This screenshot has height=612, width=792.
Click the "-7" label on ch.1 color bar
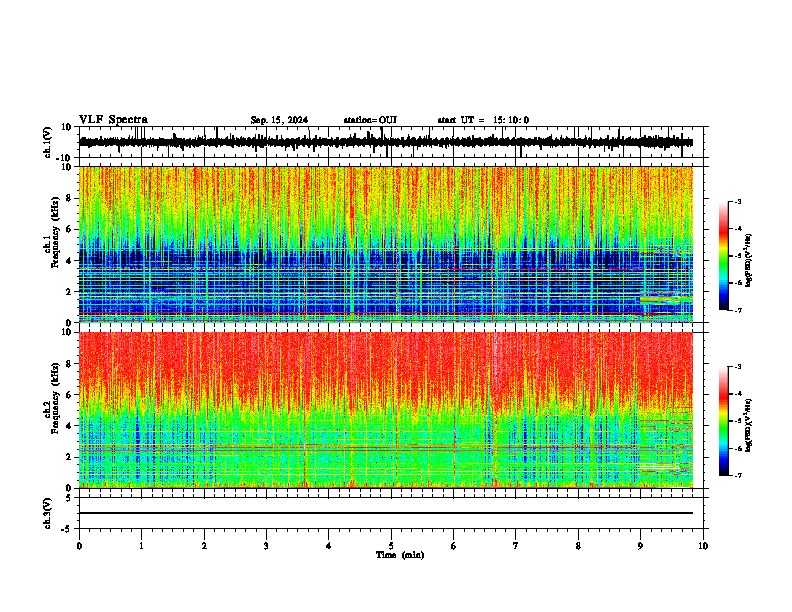pos(737,310)
